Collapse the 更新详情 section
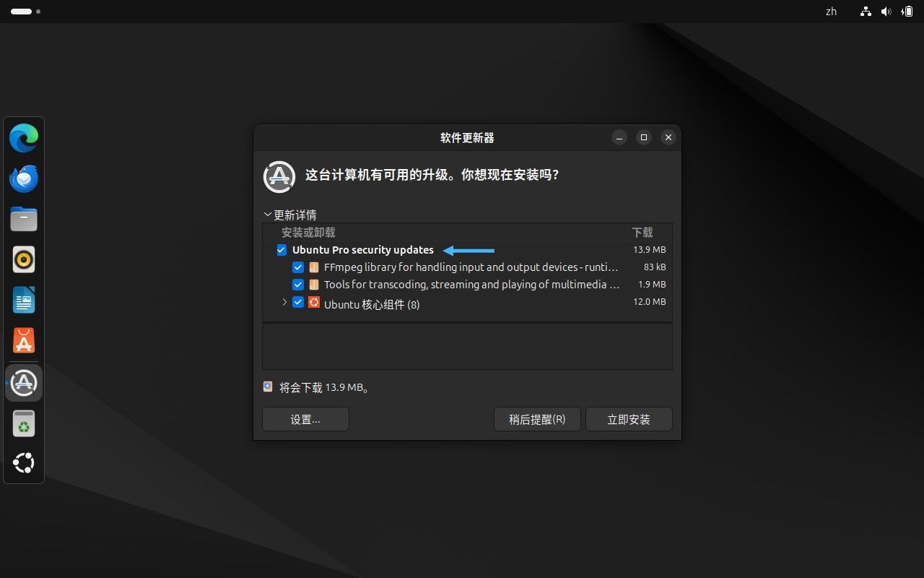Viewport: 924px width, 578px height. pyautogui.click(x=267, y=214)
